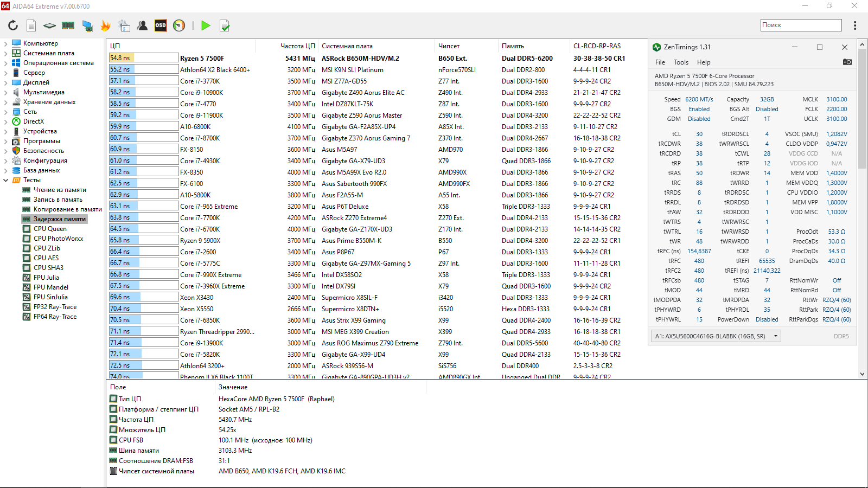Select FPU Mandel benchmark
The image size is (868, 488).
[51, 287]
